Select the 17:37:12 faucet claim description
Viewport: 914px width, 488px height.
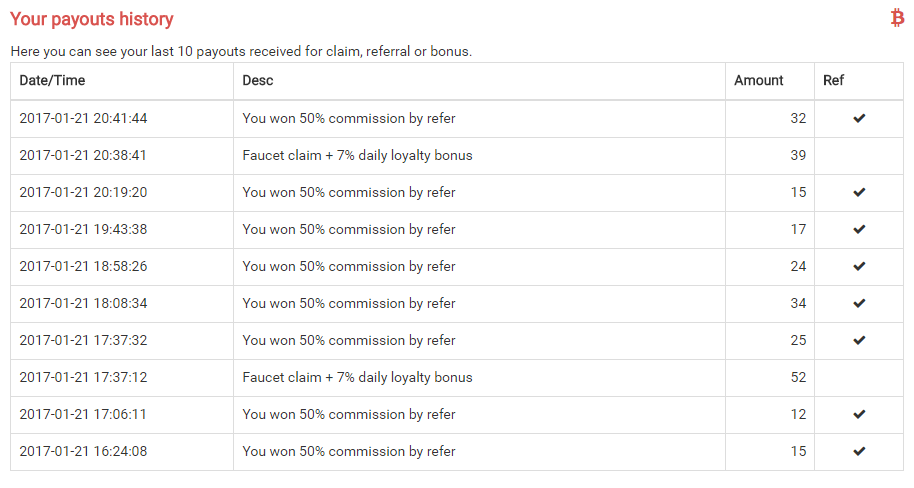click(357, 377)
